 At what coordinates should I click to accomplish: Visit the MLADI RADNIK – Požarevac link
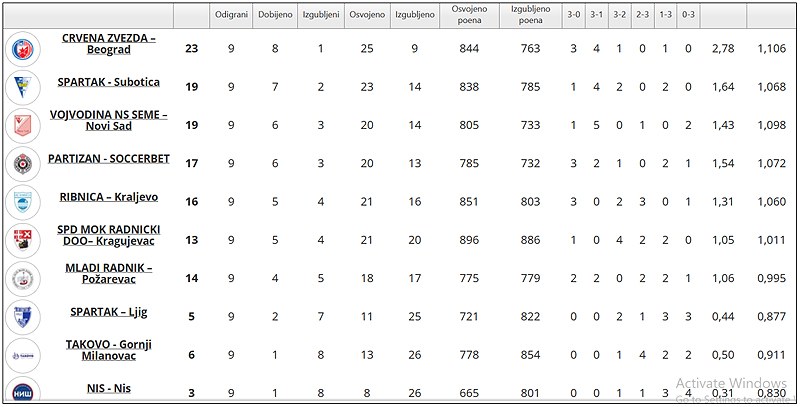click(x=109, y=274)
